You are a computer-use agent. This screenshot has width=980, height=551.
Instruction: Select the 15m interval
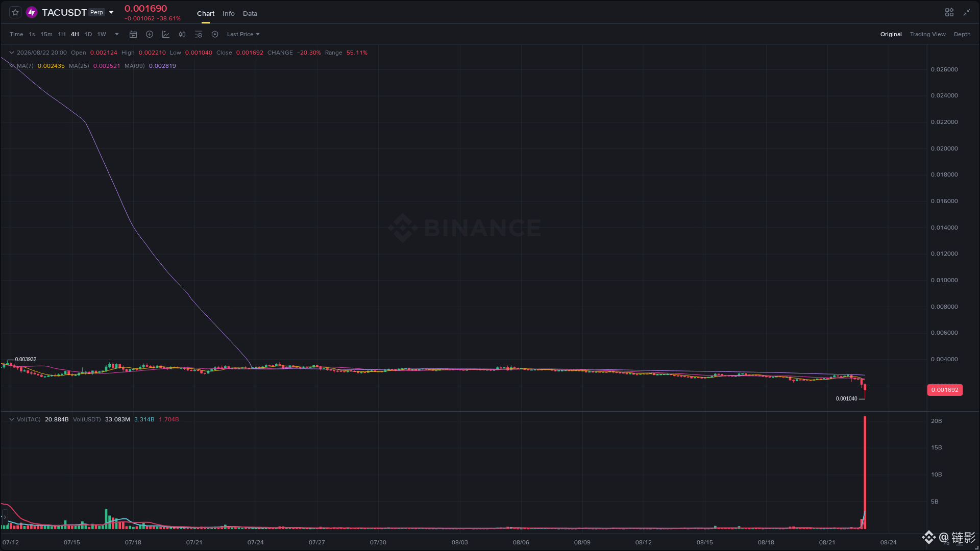[46, 34]
